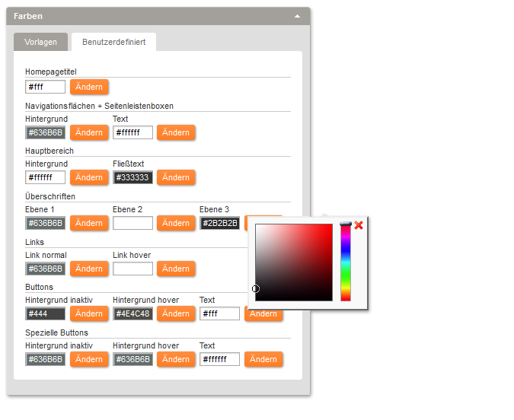Screen dimensions: 514x420
Task: Click Ändern for Buttons Hintergrund hover
Action: [x=176, y=313]
